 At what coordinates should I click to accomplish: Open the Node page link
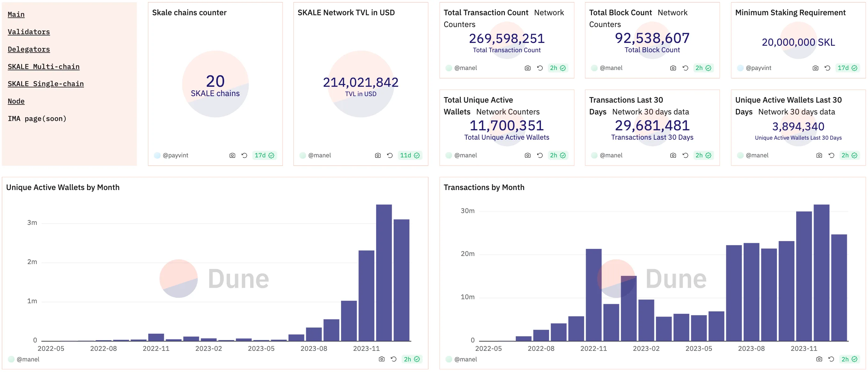pyautogui.click(x=16, y=101)
